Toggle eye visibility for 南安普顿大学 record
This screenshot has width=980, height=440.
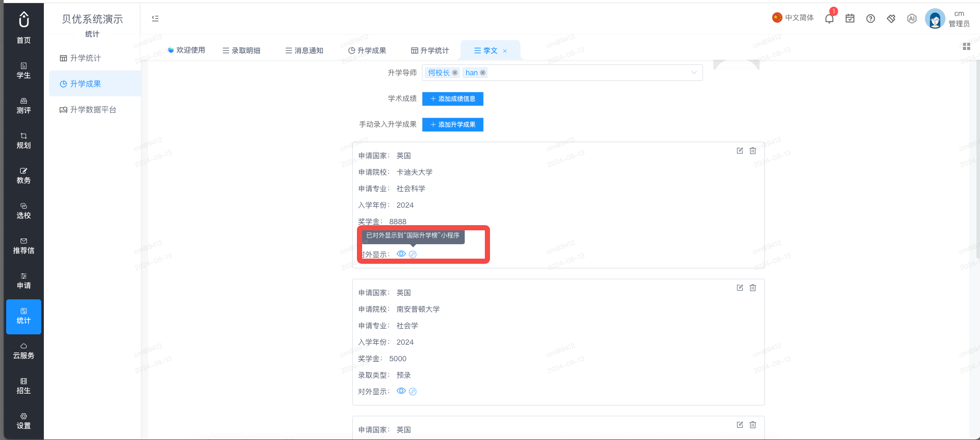(x=401, y=391)
